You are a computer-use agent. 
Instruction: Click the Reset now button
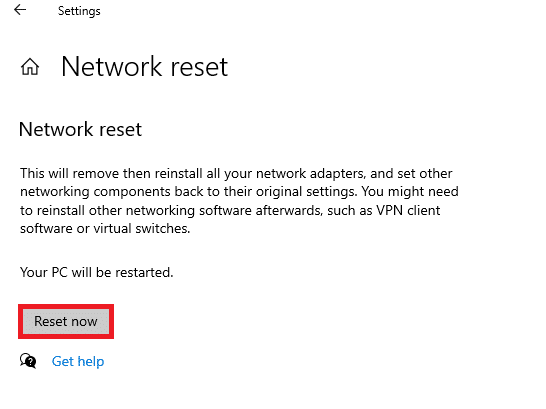[x=66, y=321]
